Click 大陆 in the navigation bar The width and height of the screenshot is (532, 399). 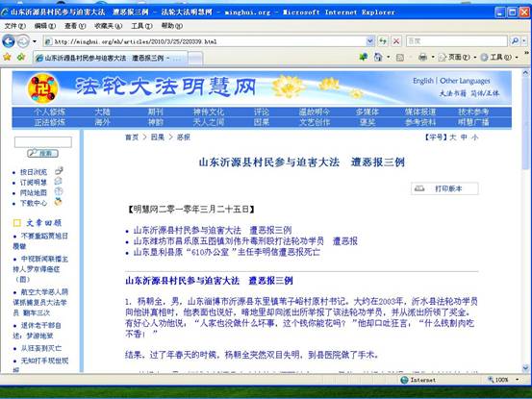(x=103, y=112)
